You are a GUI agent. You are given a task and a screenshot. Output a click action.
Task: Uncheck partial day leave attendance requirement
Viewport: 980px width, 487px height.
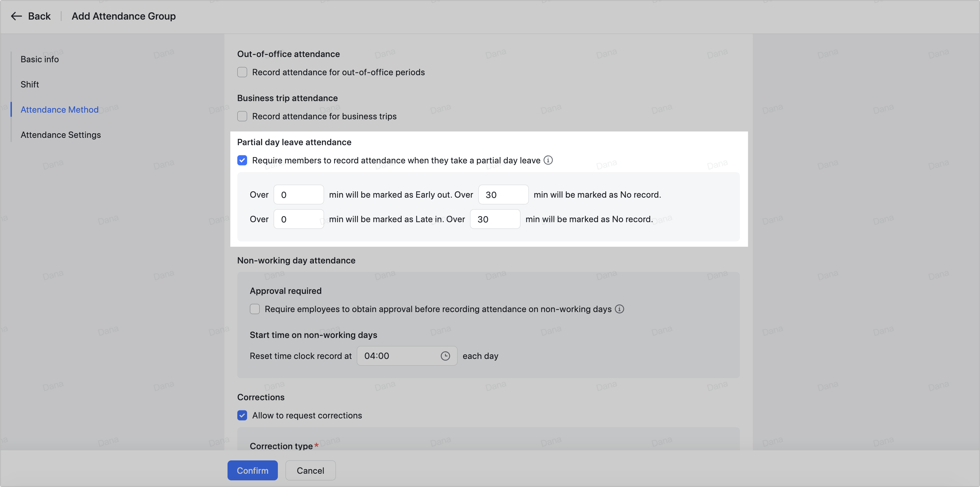point(242,160)
